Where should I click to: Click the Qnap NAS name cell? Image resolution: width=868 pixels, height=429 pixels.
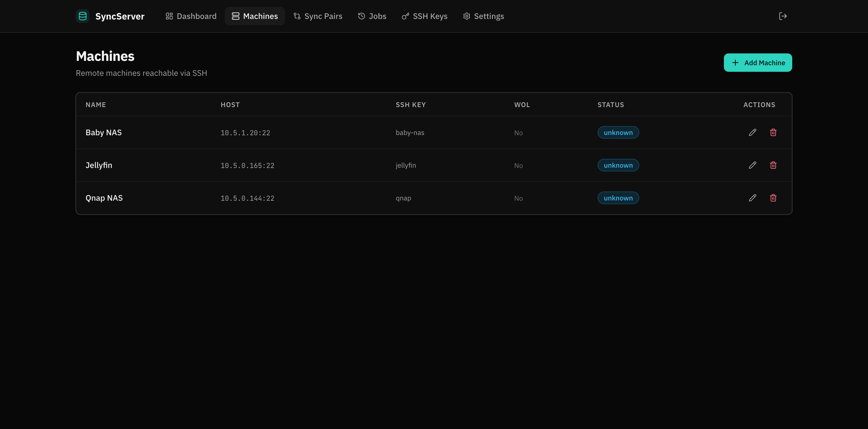tap(104, 198)
